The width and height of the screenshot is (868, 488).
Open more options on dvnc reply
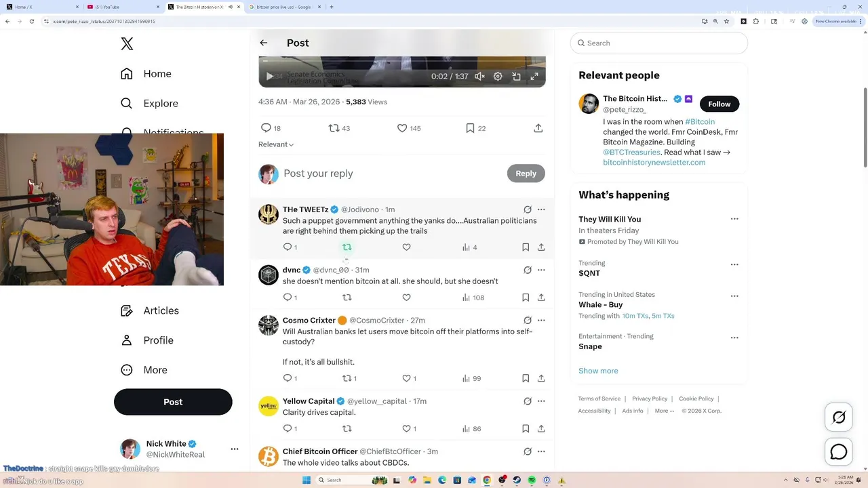pos(541,270)
